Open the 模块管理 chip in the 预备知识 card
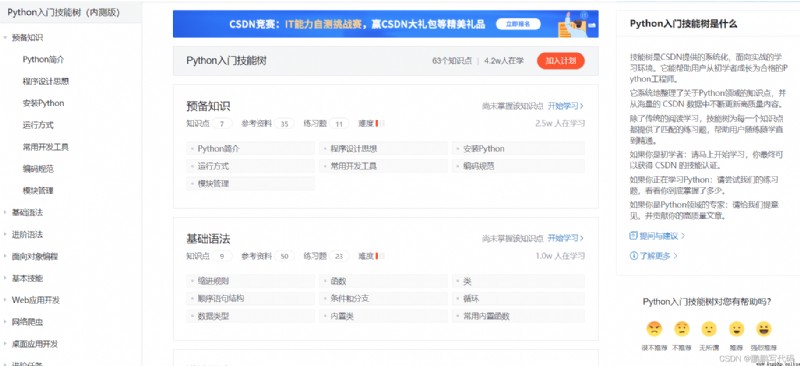The height and width of the screenshot is (366, 800). pos(251,184)
